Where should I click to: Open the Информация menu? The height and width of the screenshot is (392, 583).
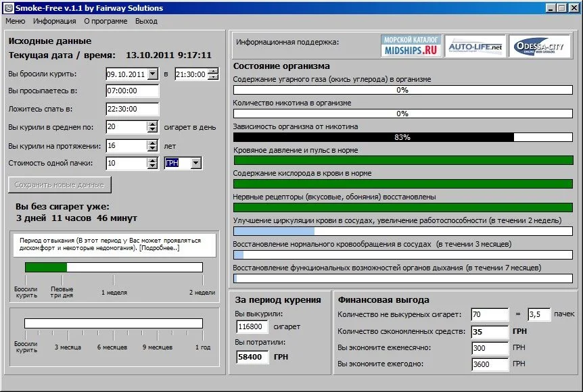click(54, 21)
